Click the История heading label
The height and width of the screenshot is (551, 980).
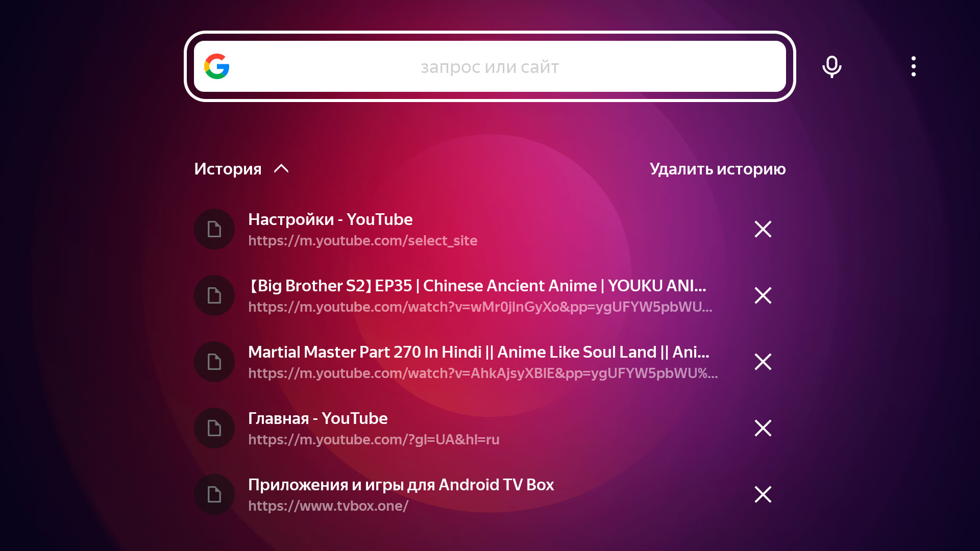(x=228, y=169)
